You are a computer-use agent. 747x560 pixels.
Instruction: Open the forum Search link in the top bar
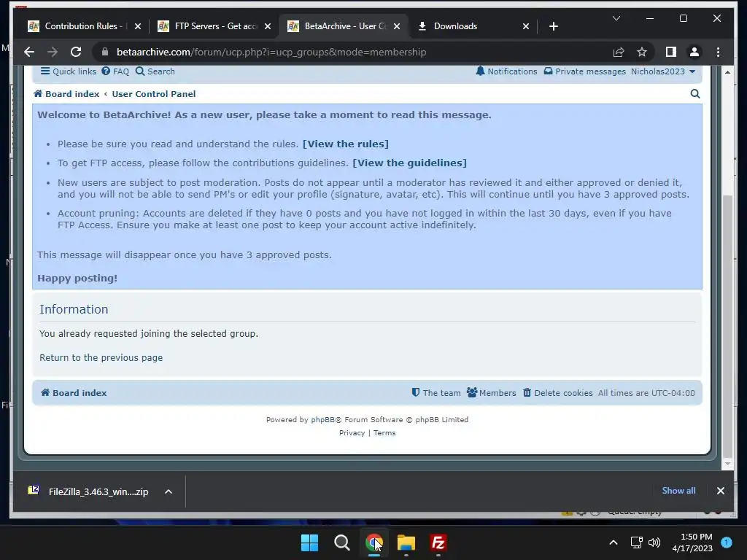point(155,71)
